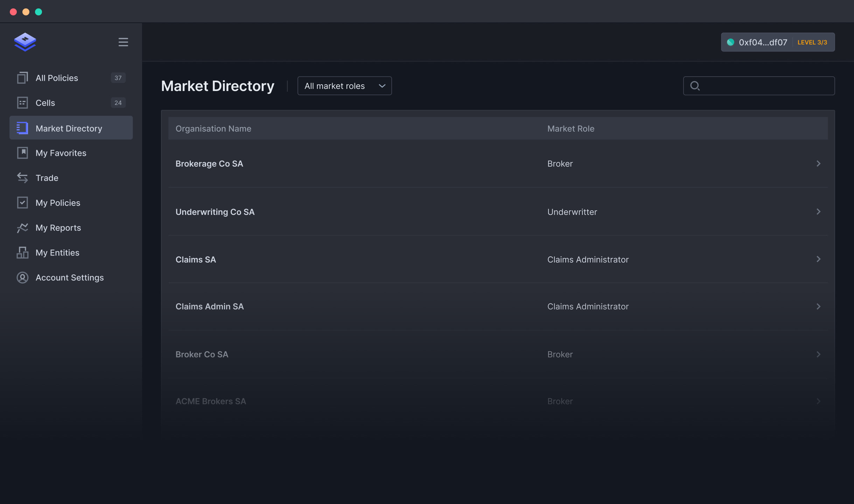
Task: Click the My Reports chart icon
Action: (x=22, y=228)
